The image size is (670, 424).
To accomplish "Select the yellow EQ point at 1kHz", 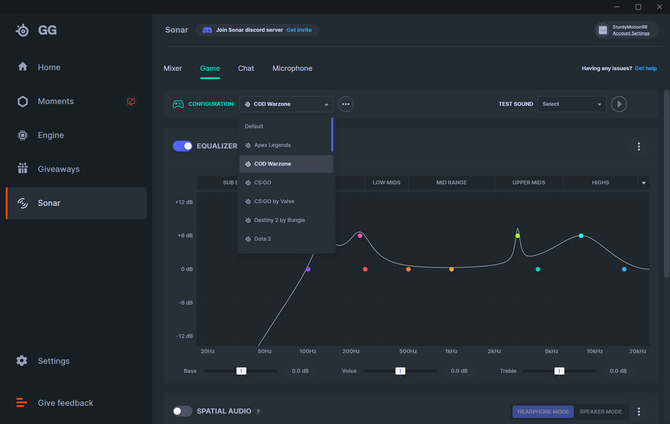I will point(451,269).
